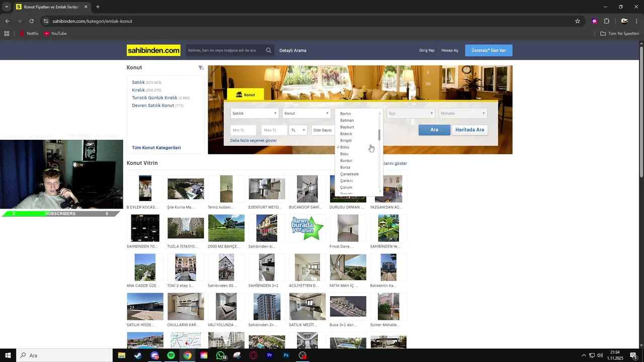This screenshot has width=644, height=362.
Task: Reload the page with the refresh icon
Action: point(31,21)
